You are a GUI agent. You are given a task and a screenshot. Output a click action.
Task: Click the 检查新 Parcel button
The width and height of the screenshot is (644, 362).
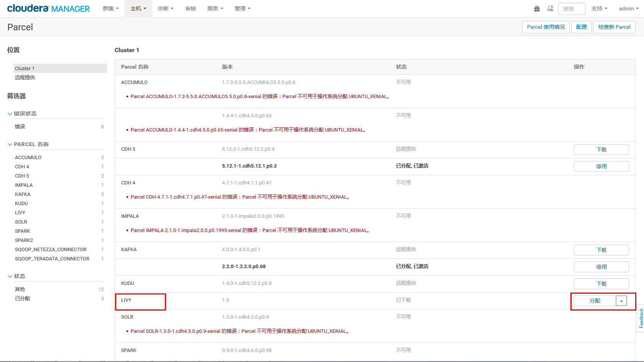614,27
